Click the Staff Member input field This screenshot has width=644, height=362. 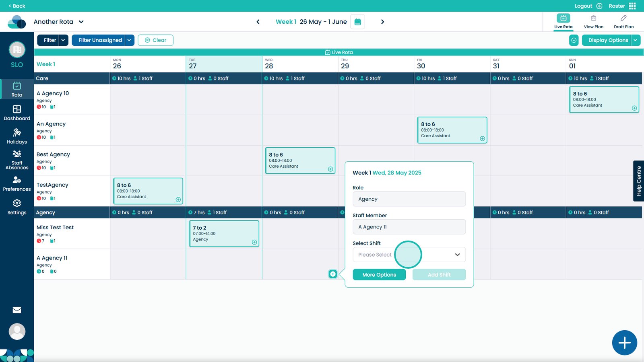[x=409, y=227]
